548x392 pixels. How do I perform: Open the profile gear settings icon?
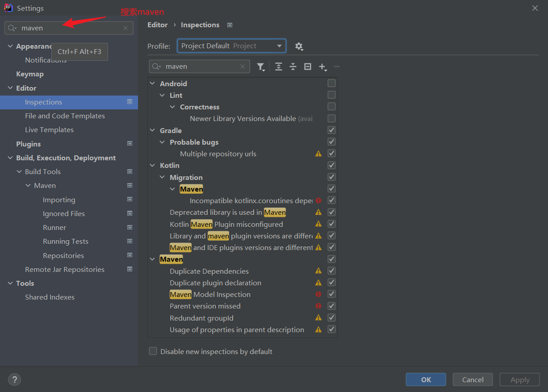[x=299, y=46]
